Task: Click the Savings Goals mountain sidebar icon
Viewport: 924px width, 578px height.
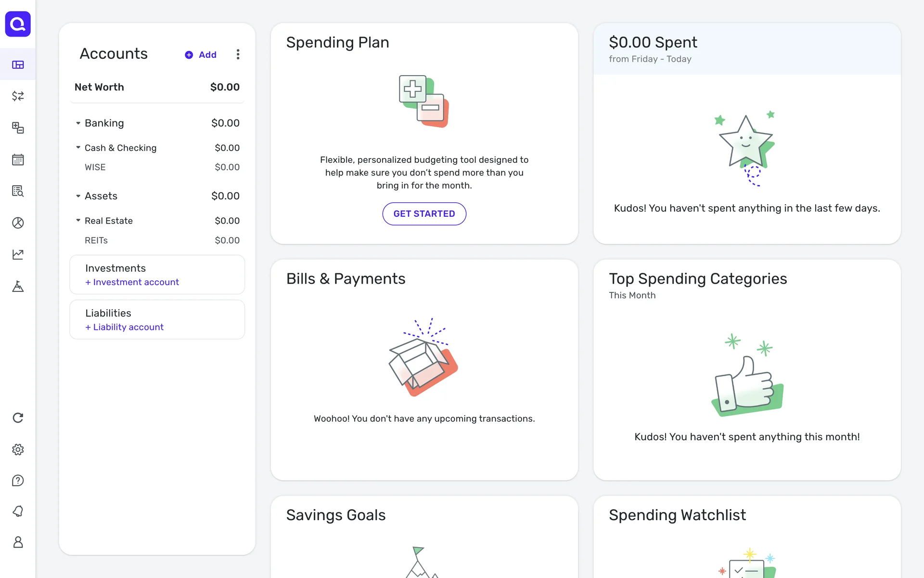Action: (18, 287)
